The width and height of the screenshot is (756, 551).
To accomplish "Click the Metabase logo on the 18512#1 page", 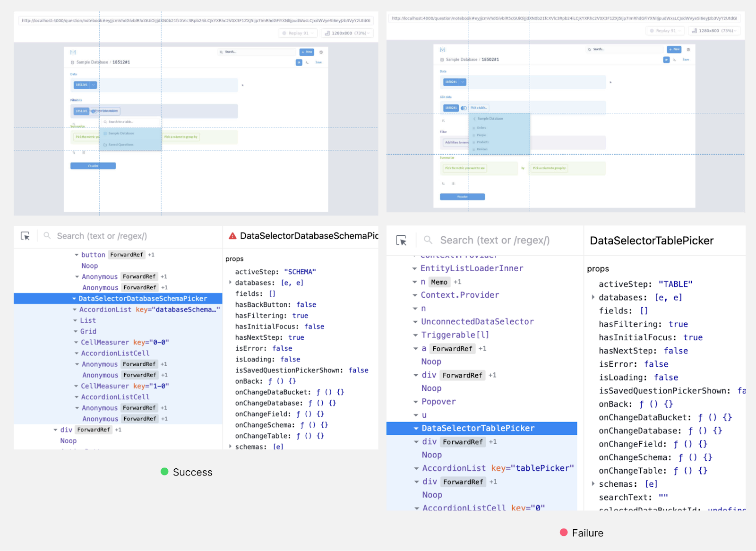I will pyautogui.click(x=73, y=52).
